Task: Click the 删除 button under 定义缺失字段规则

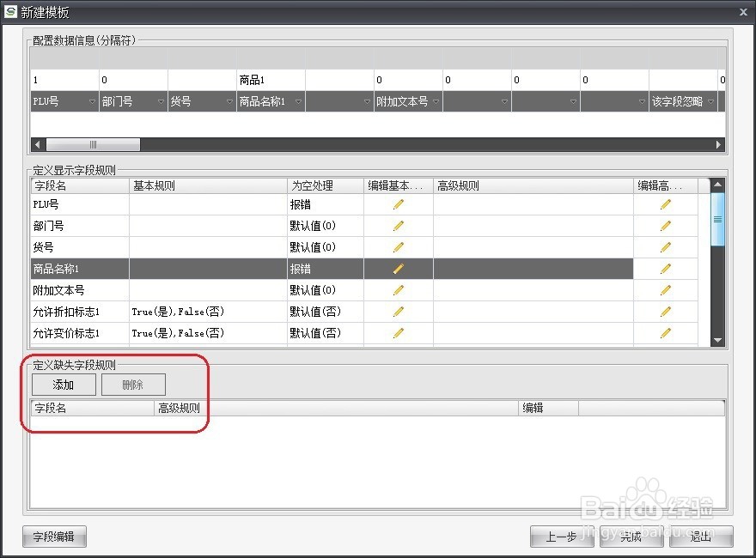Action: [x=133, y=385]
